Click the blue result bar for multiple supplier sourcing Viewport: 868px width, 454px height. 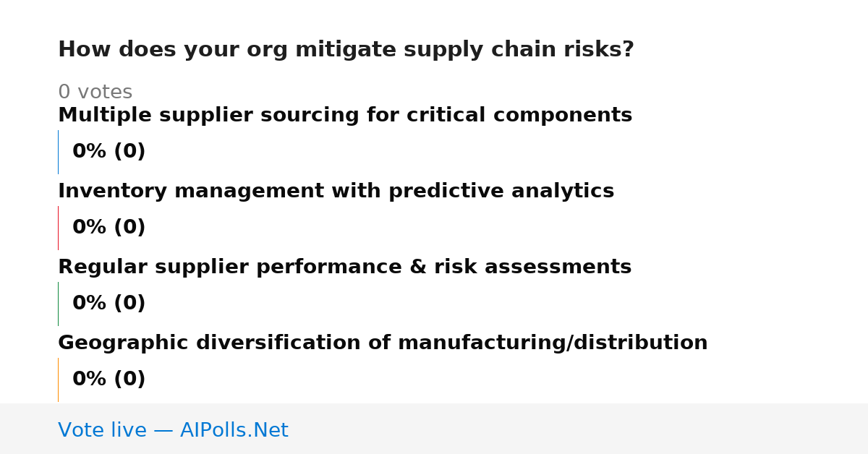tap(58, 152)
